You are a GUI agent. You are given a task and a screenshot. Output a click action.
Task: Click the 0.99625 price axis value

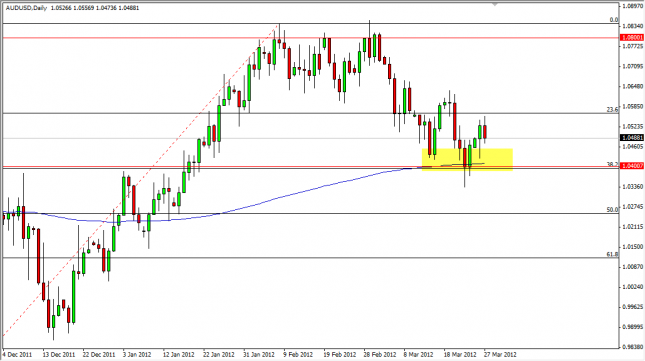click(633, 307)
